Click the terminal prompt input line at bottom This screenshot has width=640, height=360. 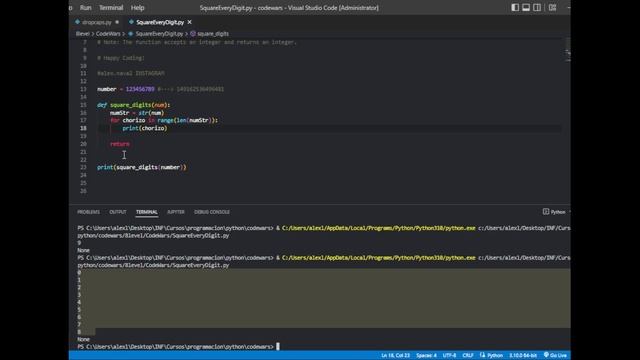pyautogui.click(x=178, y=347)
